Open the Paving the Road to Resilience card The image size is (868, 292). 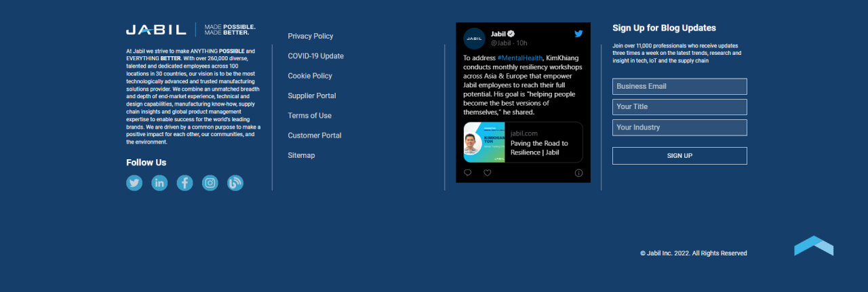click(523, 142)
